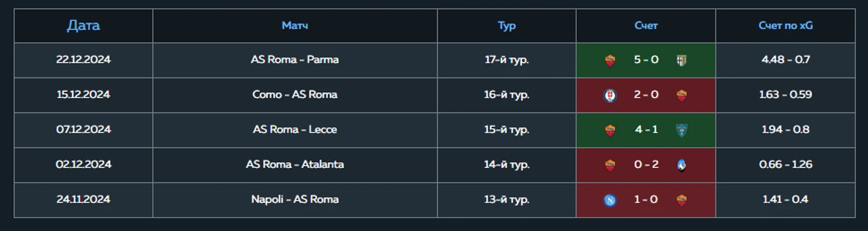Click the Parma club crest icon

(681, 60)
